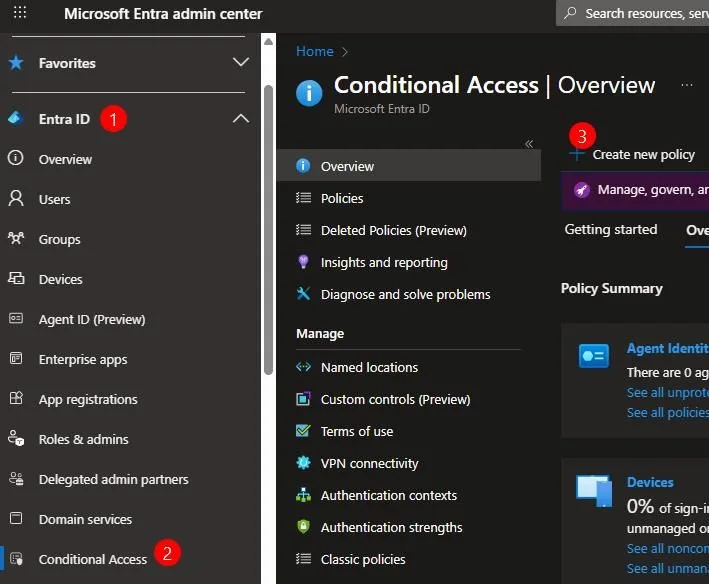Viewport: 709px width, 584px height.
Task: Click the Terms of use checkmark icon
Action: coord(303,430)
